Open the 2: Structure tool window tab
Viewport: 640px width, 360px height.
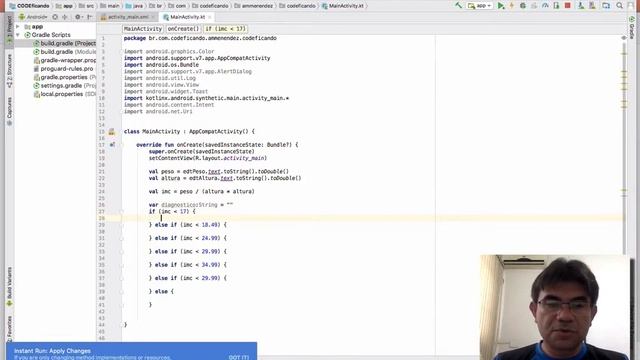9,70
